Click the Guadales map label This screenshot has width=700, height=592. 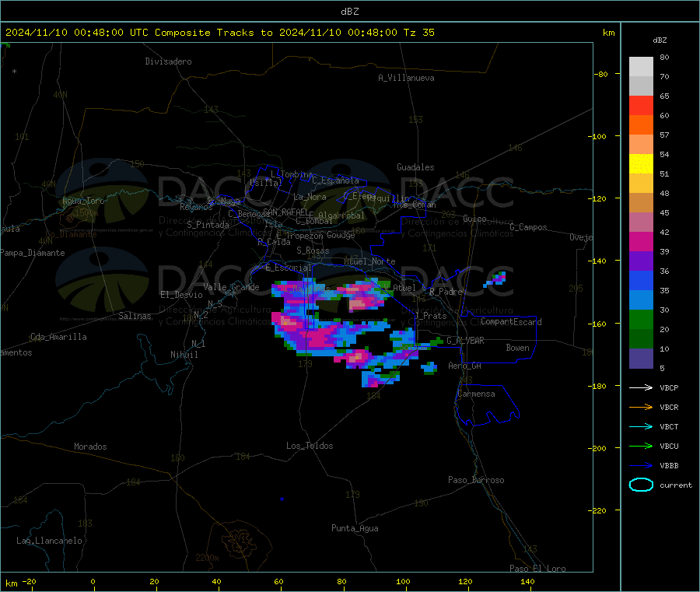tap(415, 167)
